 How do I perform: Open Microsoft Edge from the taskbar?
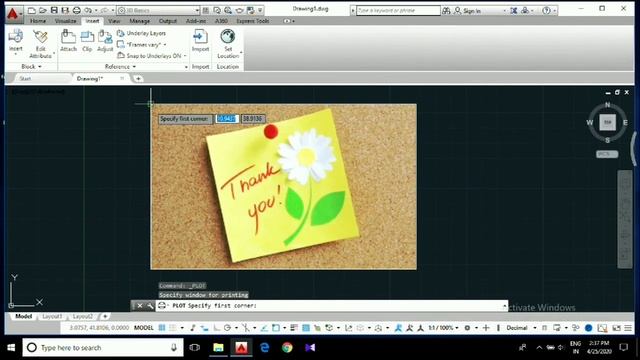264,348
